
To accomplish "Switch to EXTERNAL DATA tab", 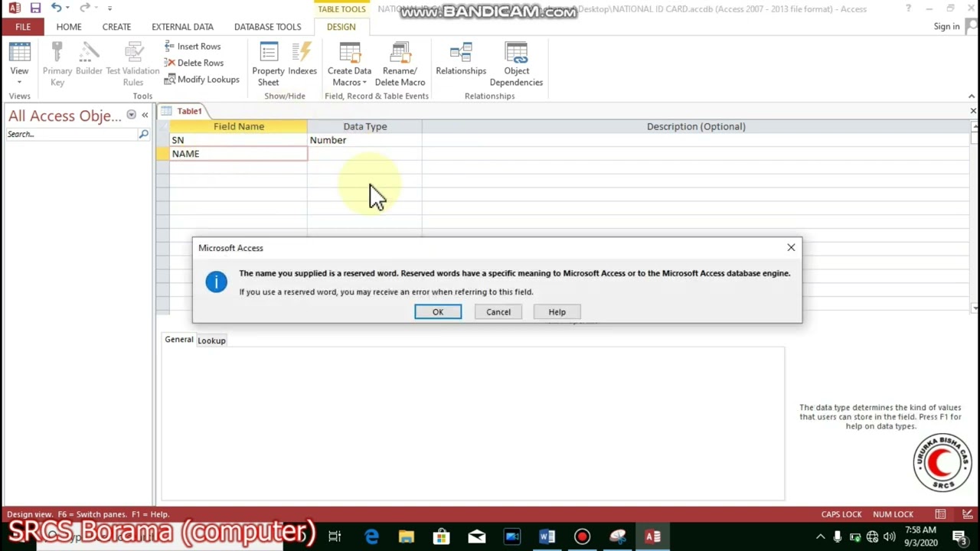I will (182, 27).
